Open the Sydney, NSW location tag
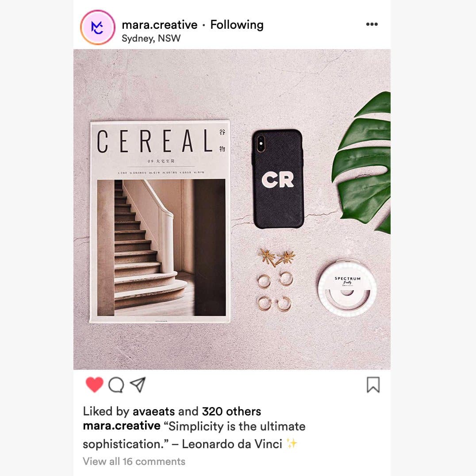 [151, 38]
